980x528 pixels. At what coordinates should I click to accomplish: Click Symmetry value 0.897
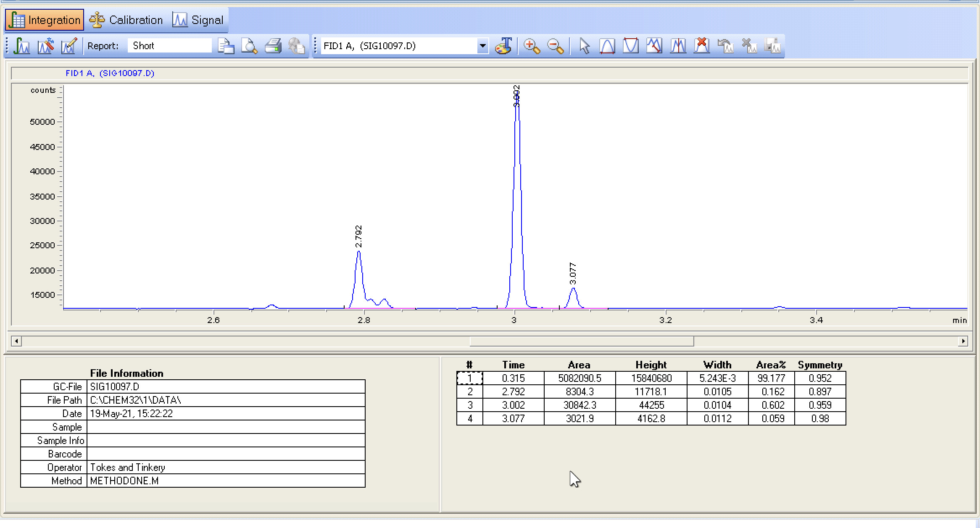[x=820, y=391]
